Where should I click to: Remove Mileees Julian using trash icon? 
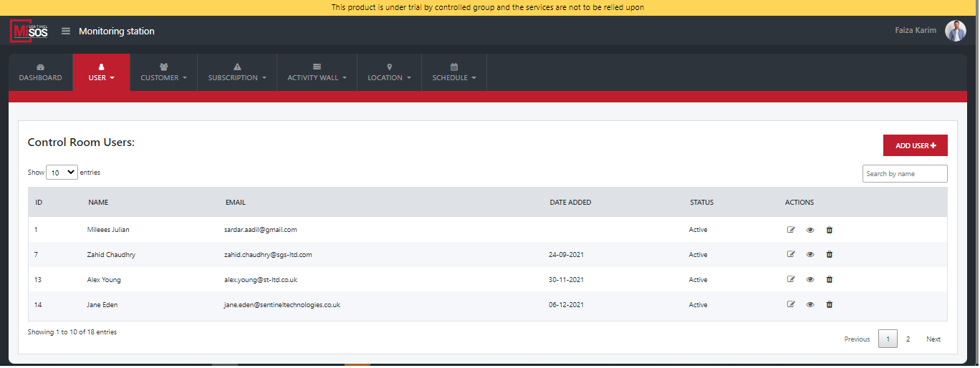coord(830,230)
